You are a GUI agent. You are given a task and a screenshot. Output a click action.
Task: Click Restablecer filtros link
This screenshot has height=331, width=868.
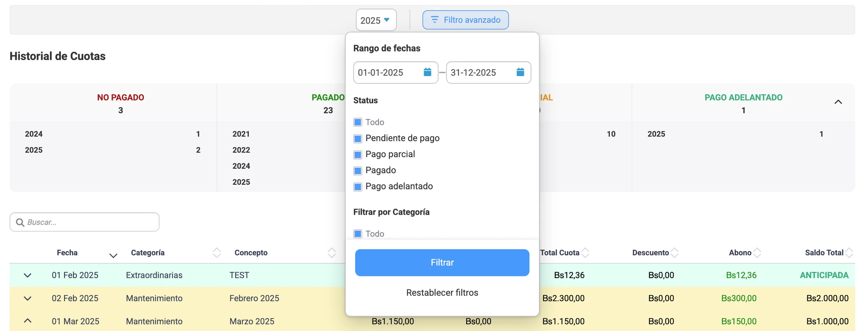[x=442, y=293]
